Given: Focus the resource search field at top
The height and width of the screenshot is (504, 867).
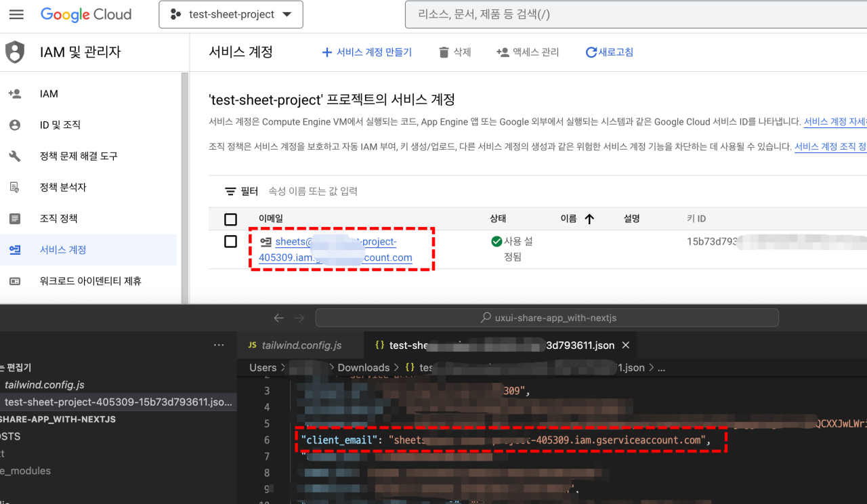Looking at the screenshot, I should pyautogui.click(x=635, y=14).
